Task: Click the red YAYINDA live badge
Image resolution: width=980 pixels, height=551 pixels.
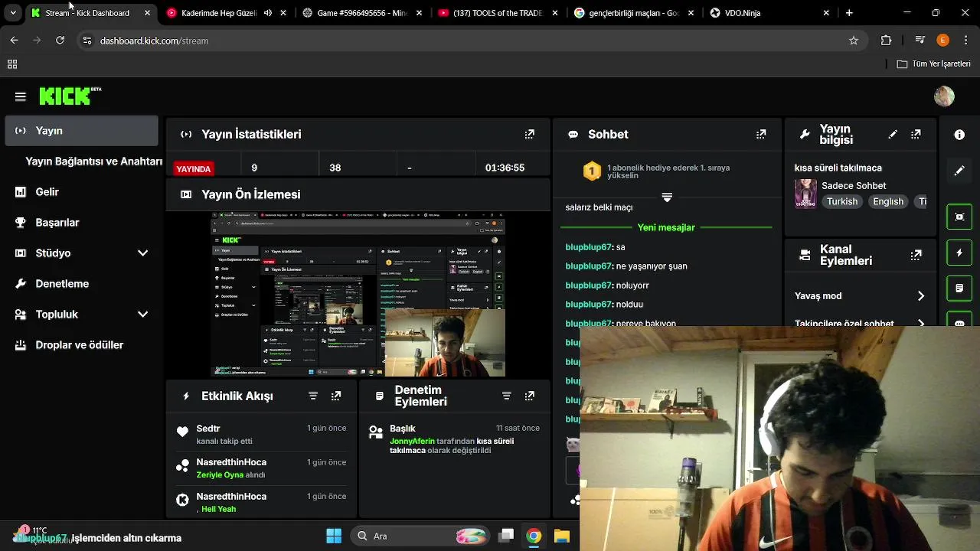Action: click(x=194, y=169)
